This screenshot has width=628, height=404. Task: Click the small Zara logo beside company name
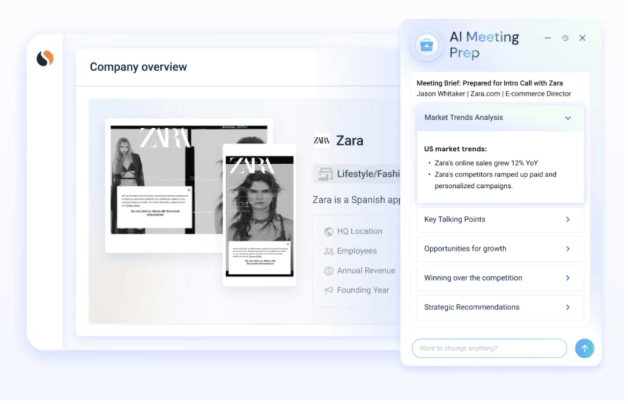[x=321, y=141]
